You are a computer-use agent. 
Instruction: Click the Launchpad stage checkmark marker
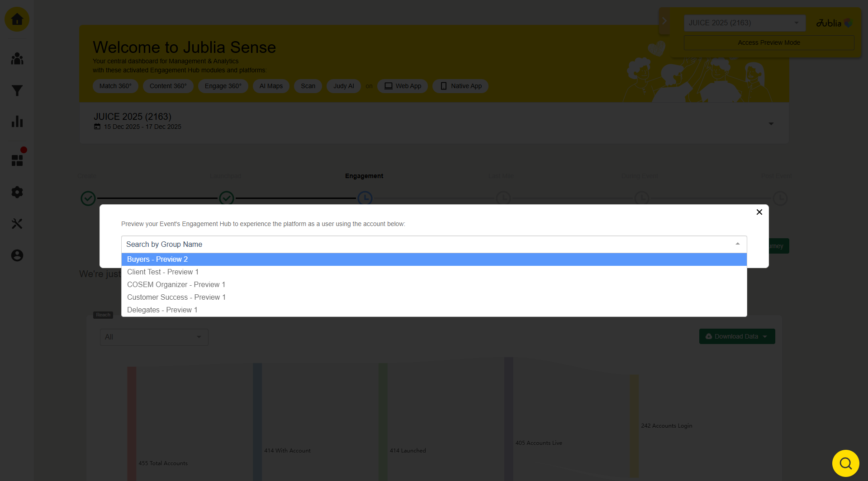coord(227,198)
